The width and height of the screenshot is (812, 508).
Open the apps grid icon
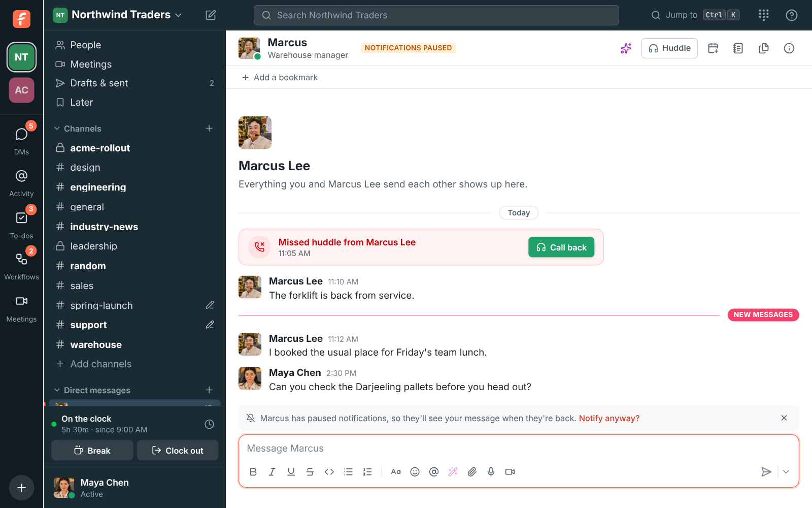[x=763, y=15]
